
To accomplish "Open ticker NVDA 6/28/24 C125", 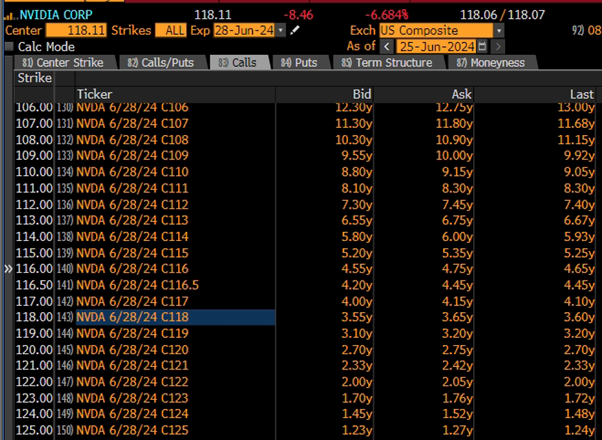I will 132,430.
